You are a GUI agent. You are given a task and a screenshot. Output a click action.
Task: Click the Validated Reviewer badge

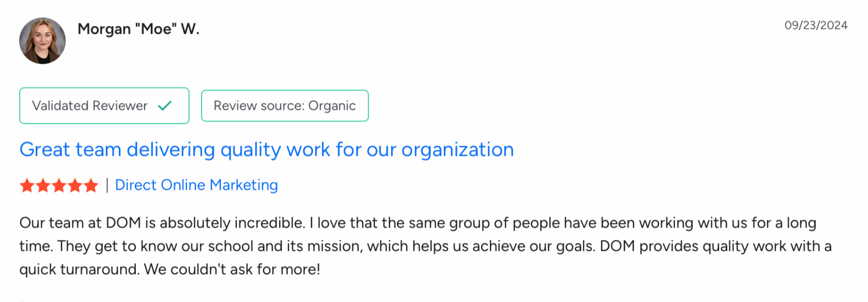pyautogui.click(x=104, y=106)
